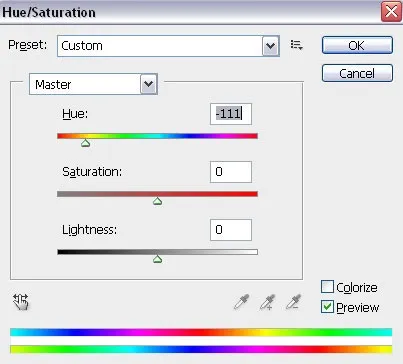Confirm changes with the OK button
Image resolution: width=403 pixels, height=364 pixels.
click(357, 45)
